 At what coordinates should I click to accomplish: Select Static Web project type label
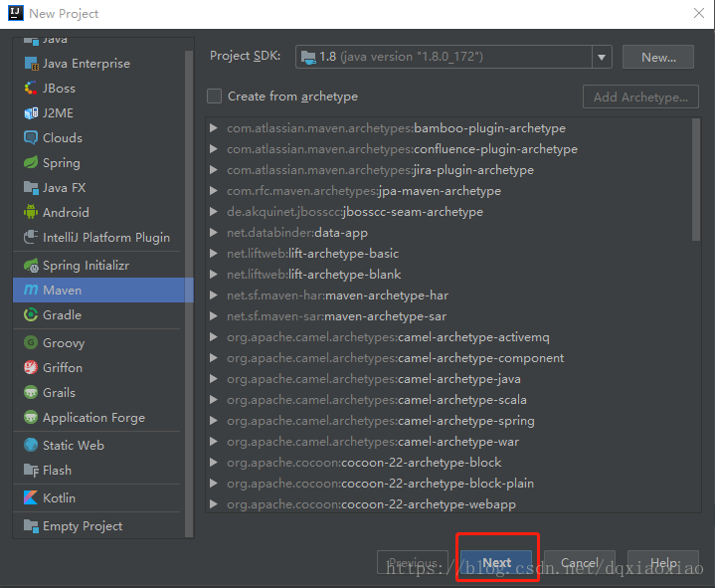(x=74, y=445)
